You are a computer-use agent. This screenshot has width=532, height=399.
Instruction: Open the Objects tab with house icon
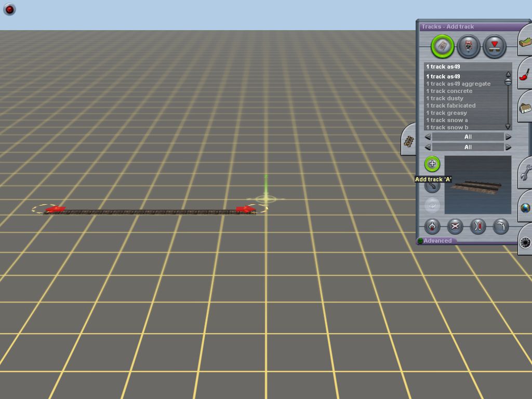click(x=525, y=108)
